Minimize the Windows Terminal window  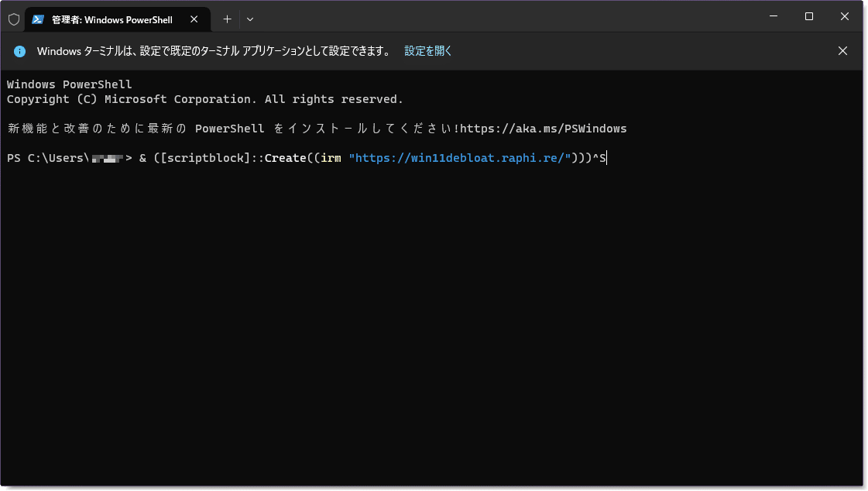click(774, 16)
